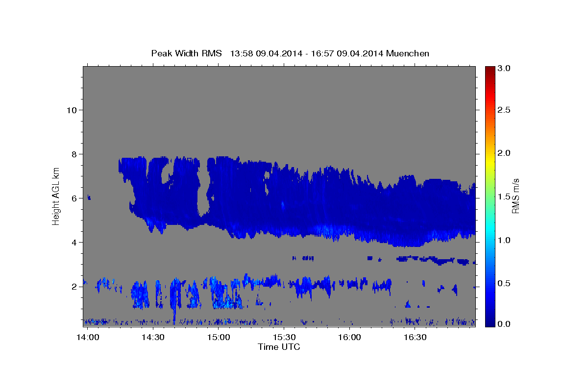Click the 15:00 time tick label

tap(219, 338)
